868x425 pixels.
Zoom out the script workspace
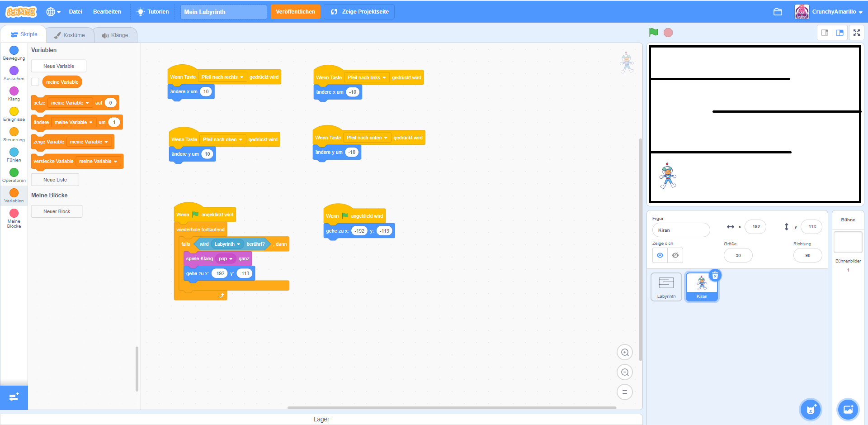coord(625,372)
